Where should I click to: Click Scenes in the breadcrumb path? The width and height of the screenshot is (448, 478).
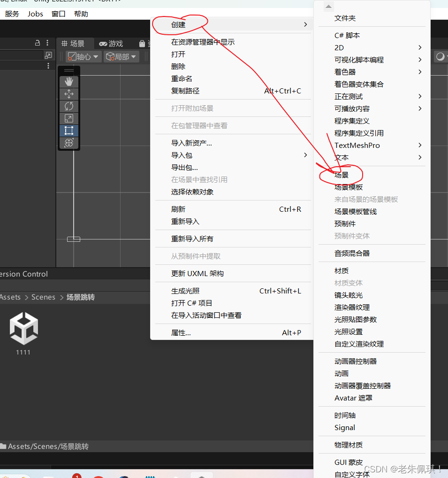point(43,297)
